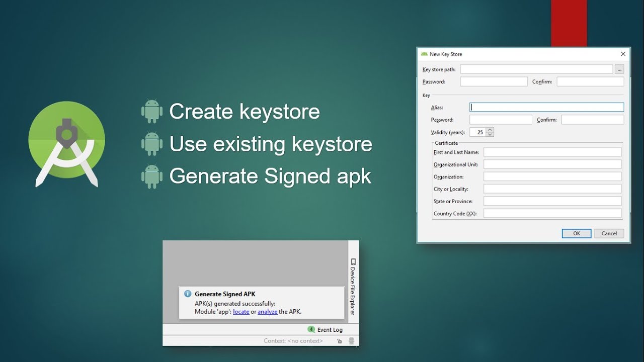
Task: Click the APK(s) generated successfully text
Action: pyautogui.click(x=235, y=304)
